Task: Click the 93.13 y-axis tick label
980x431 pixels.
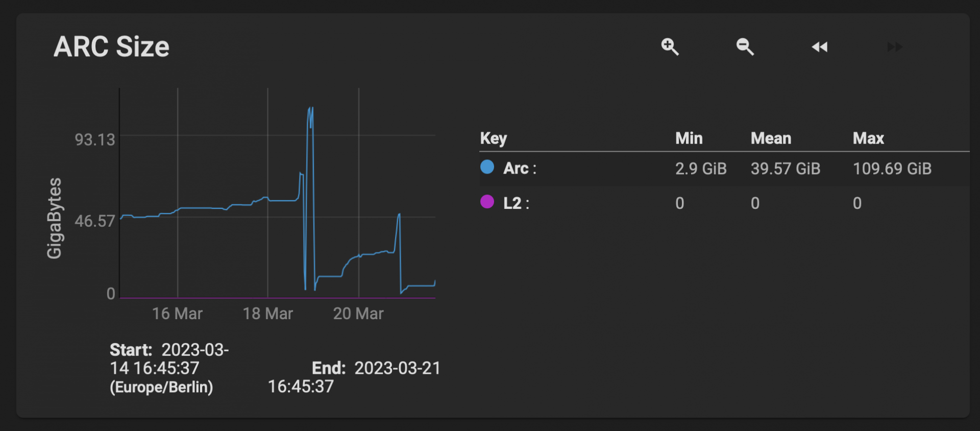Action: point(95,140)
